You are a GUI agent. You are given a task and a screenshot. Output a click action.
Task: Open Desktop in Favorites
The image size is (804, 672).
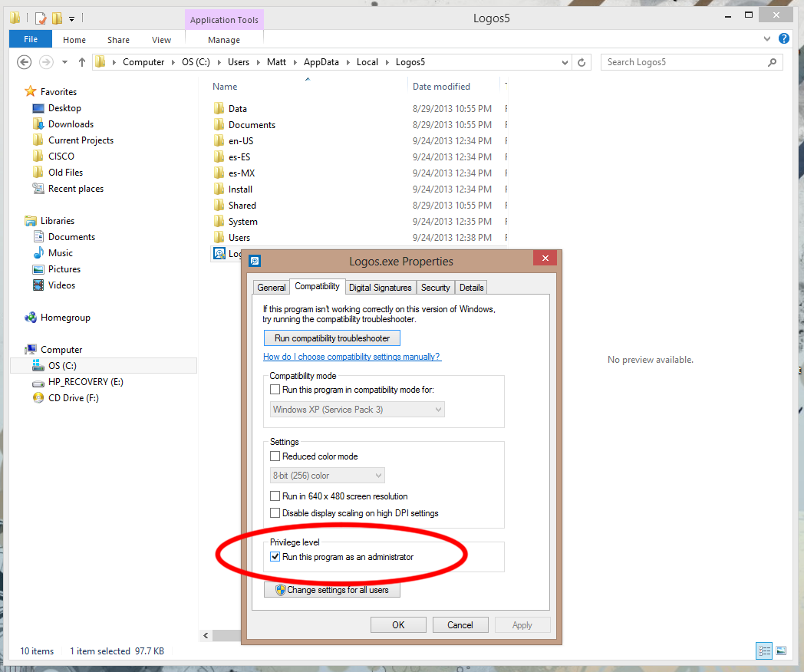tap(64, 108)
